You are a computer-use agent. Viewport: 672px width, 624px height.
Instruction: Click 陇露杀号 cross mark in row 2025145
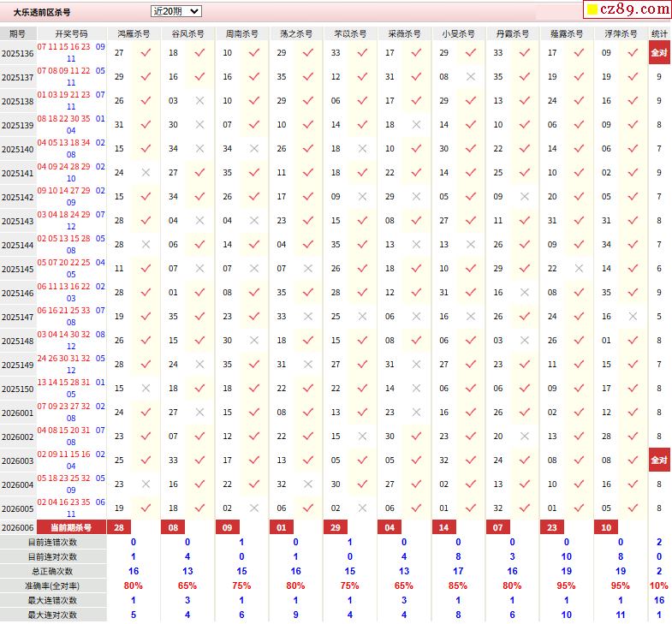click(579, 269)
